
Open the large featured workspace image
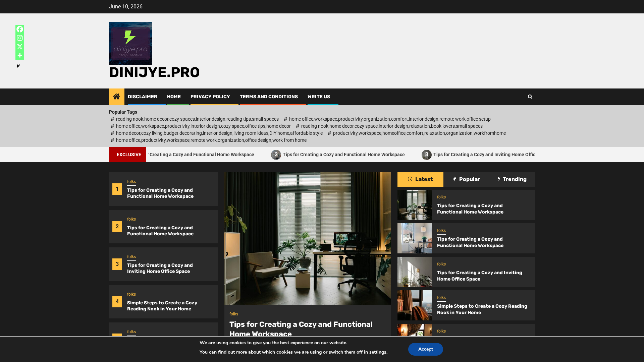pyautogui.click(x=308, y=238)
